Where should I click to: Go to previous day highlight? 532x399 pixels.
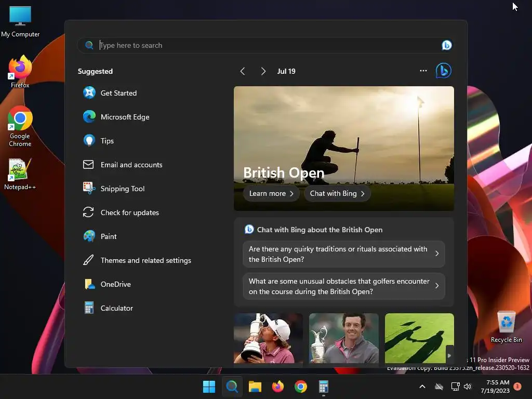coord(242,71)
